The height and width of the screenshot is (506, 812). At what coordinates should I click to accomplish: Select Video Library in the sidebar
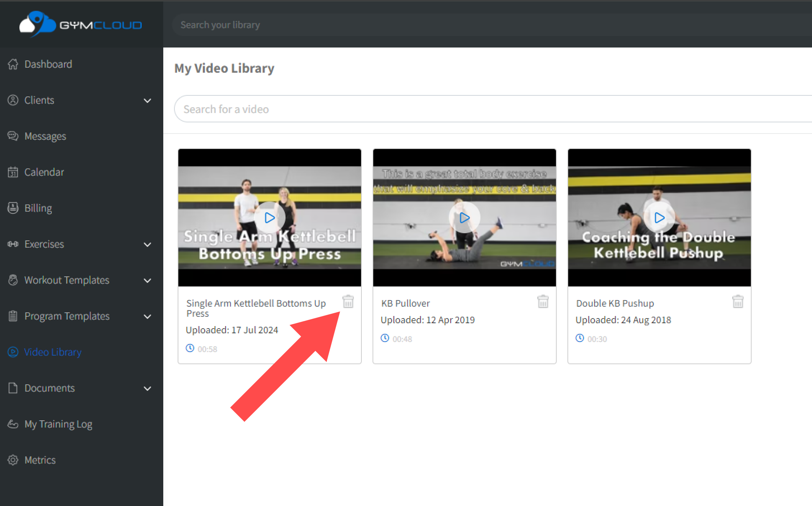click(53, 352)
